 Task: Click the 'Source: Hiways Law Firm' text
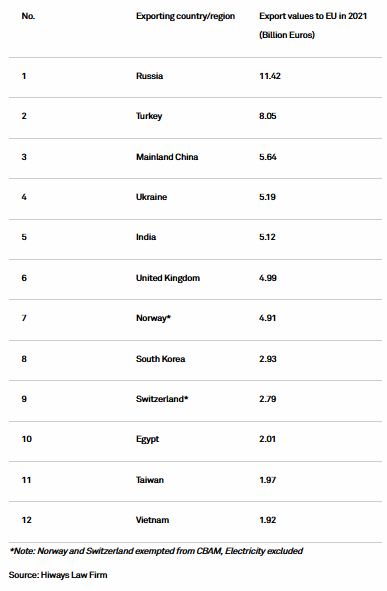point(58,575)
